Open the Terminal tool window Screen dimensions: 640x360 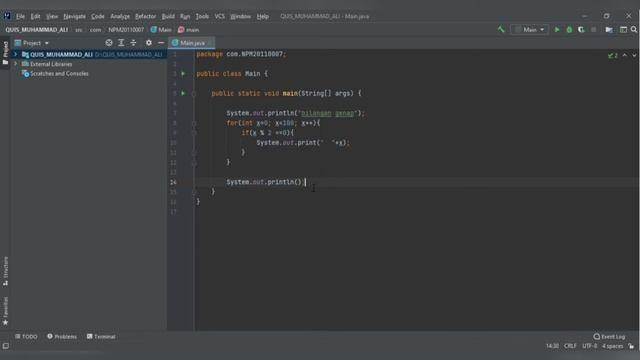coord(101,336)
